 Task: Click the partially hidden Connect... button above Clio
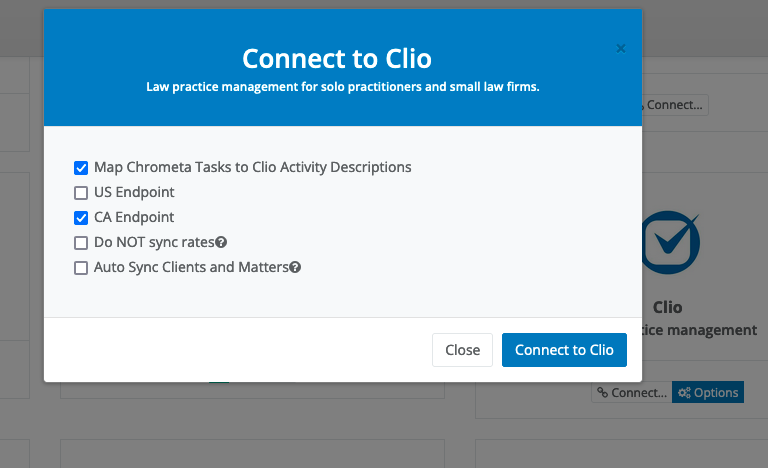point(675,104)
